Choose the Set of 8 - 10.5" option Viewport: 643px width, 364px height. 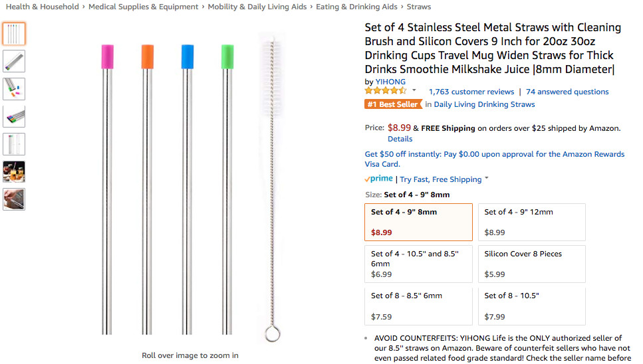pyautogui.click(x=531, y=306)
